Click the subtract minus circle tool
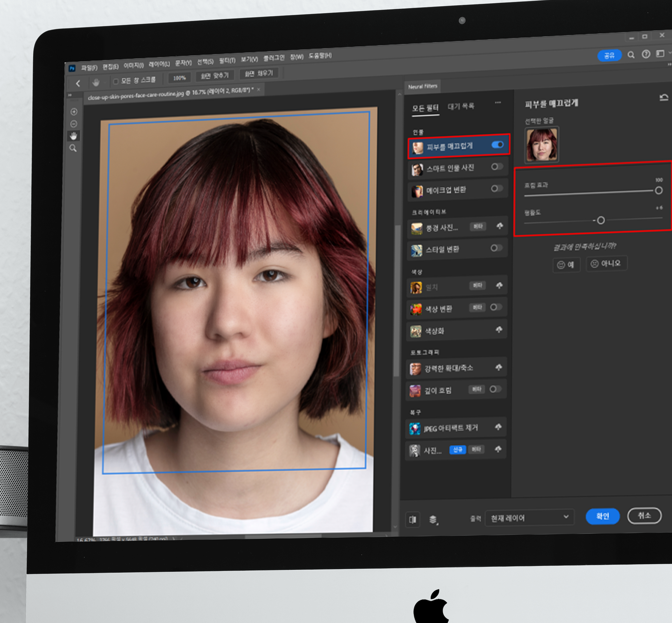The width and height of the screenshot is (672, 623). [74, 124]
